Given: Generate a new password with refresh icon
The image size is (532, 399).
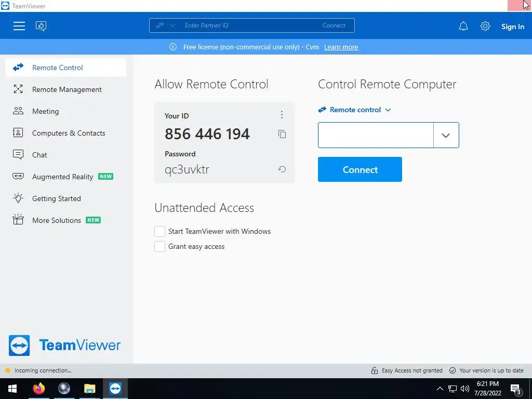Looking at the screenshot, I should (x=282, y=169).
